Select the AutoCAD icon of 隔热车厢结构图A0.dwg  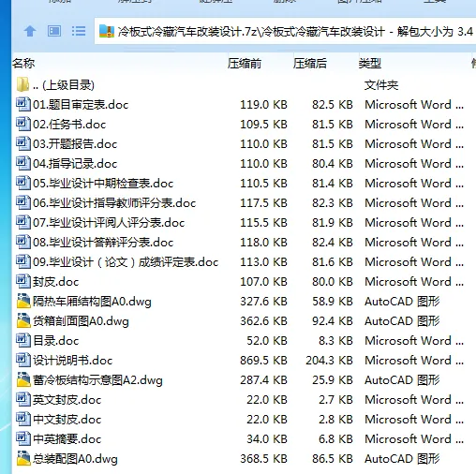[x=23, y=301]
